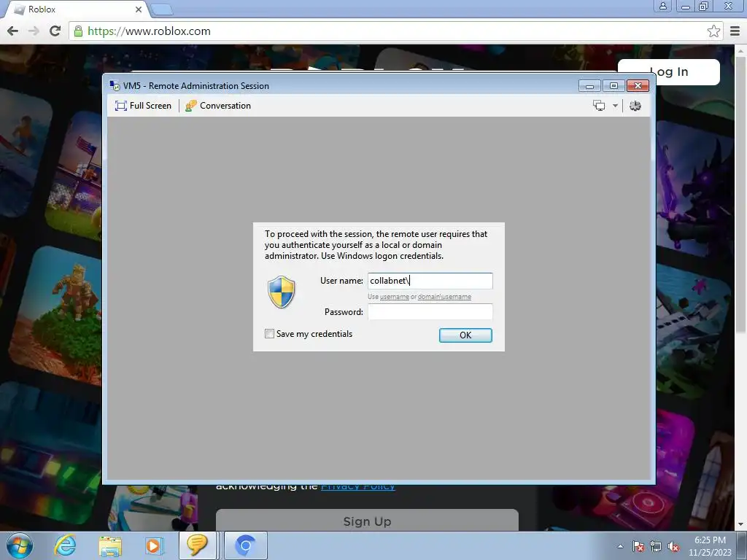Click the Password input field

430,312
